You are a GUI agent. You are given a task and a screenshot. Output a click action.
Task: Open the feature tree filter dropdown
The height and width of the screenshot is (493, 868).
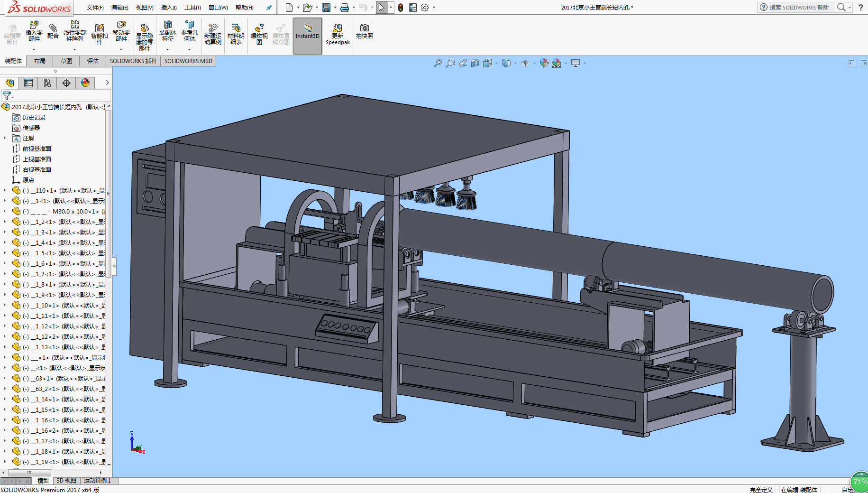8,96
